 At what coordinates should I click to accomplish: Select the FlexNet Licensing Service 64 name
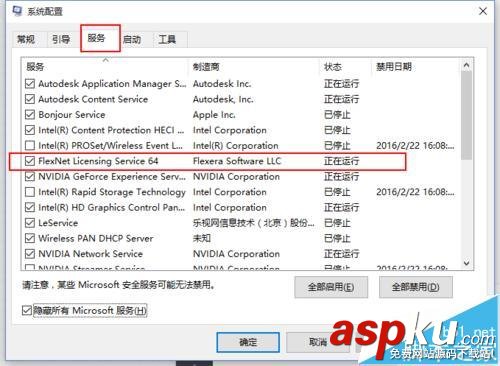98,161
